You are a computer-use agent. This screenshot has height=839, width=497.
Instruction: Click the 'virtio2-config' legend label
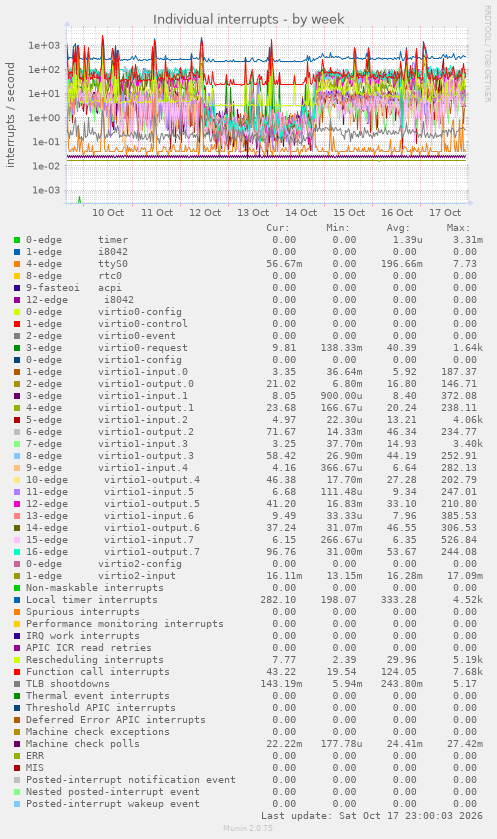140,564
